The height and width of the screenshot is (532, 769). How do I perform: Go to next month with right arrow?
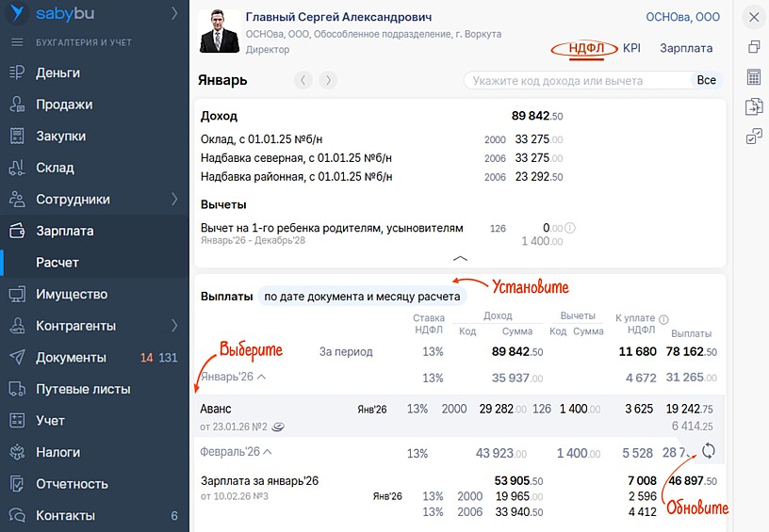327,80
